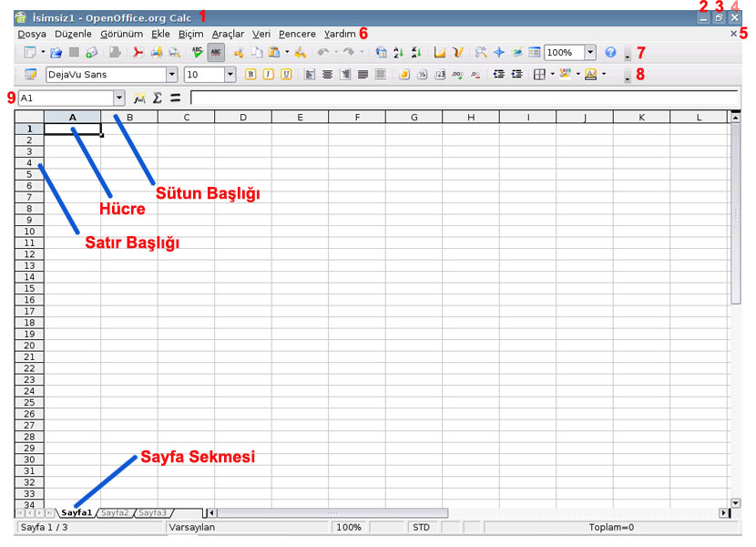The height and width of the screenshot is (547, 756).
Task: Open the Biçim menu
Action: pos(191,34)
